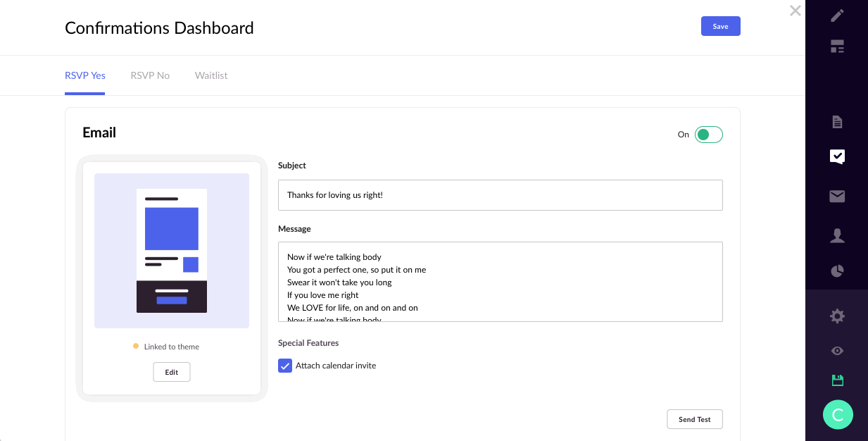Click the green floppy disk save icon
This screenshot has height=441, width=868.
(838, 380)
